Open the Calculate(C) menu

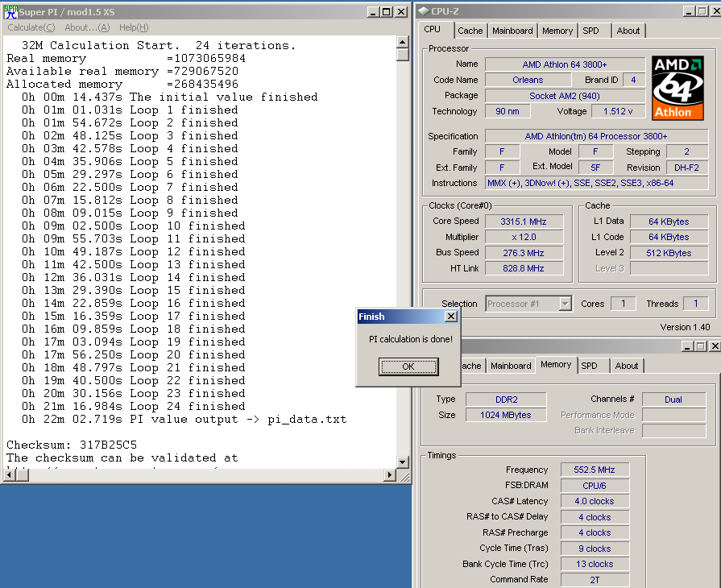(x=31, y=27)
